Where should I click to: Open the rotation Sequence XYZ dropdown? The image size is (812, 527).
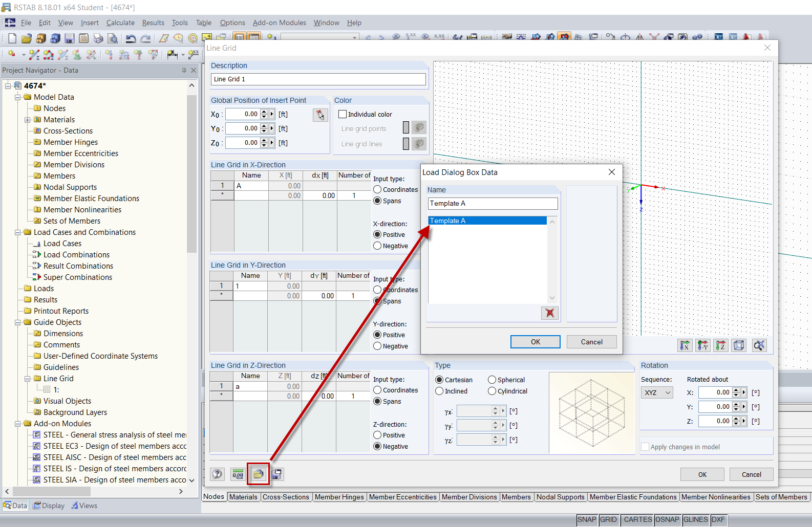(x=657, y=392)
